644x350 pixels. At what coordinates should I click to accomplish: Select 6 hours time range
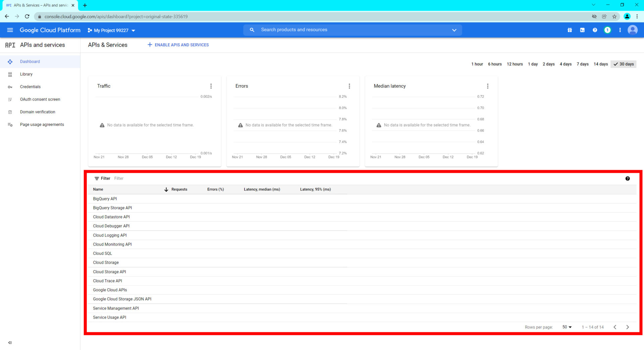pyautogui.click(x=495, y=64)
